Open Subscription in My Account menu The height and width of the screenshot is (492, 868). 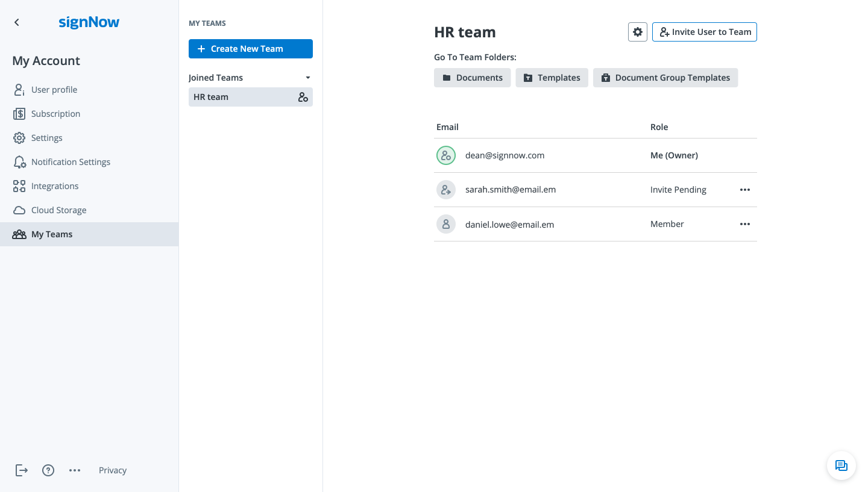pyautogui.click(x=55, y=114)
